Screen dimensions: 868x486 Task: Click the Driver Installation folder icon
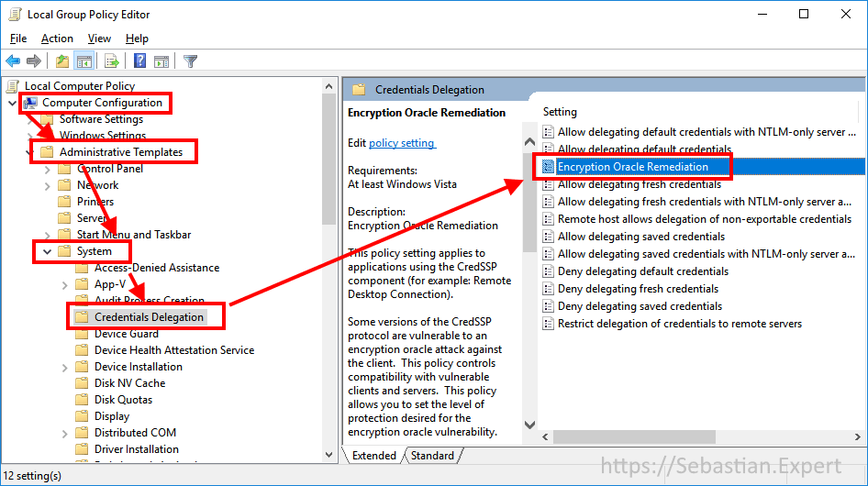[82, 449]
